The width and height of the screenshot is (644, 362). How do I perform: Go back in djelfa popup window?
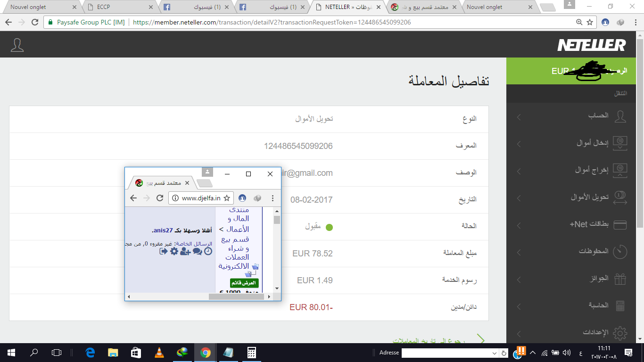pyautogui.click(x=133, y=198)
